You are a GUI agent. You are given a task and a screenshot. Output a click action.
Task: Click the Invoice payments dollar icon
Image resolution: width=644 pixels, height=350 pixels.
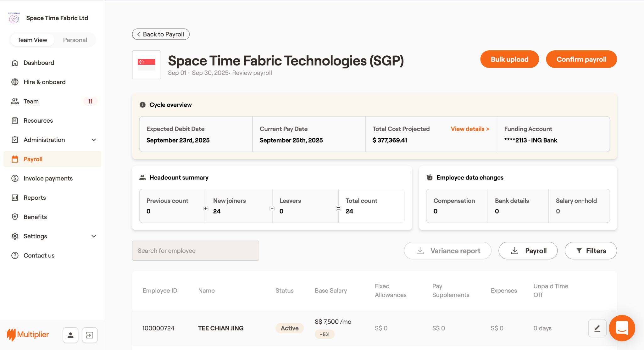pos(15,178)
